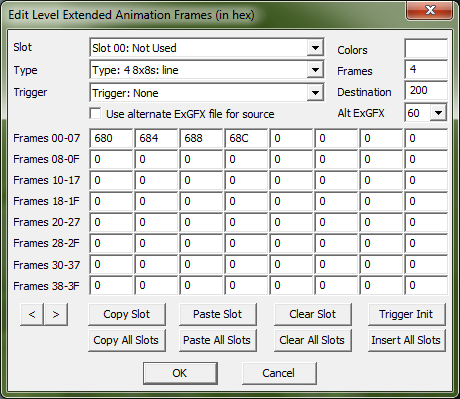Select the frame field containing 684
The image size is (460, 399).
(x=156, y=138)
